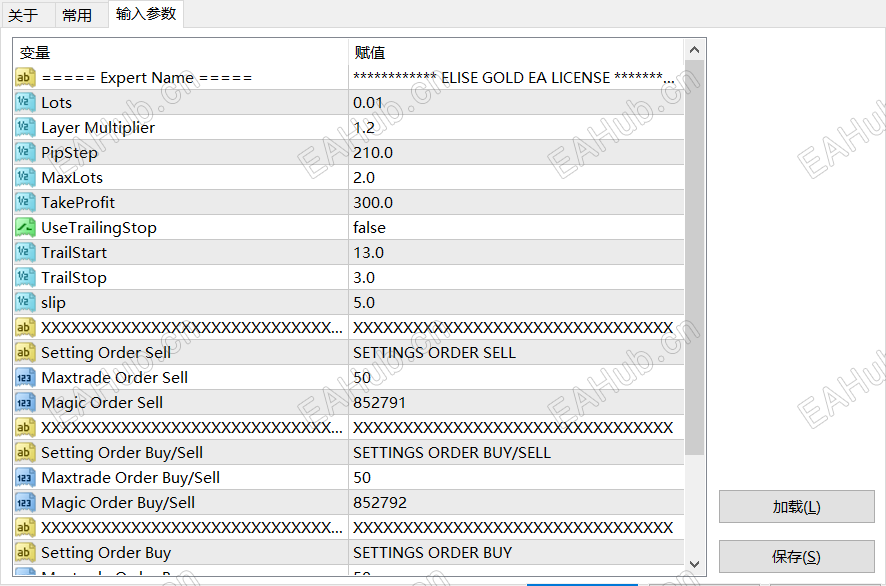This screenshot has height=586, width=886.
Task: Click the icon next to TrailStop
Action: (x=25, y=277)
